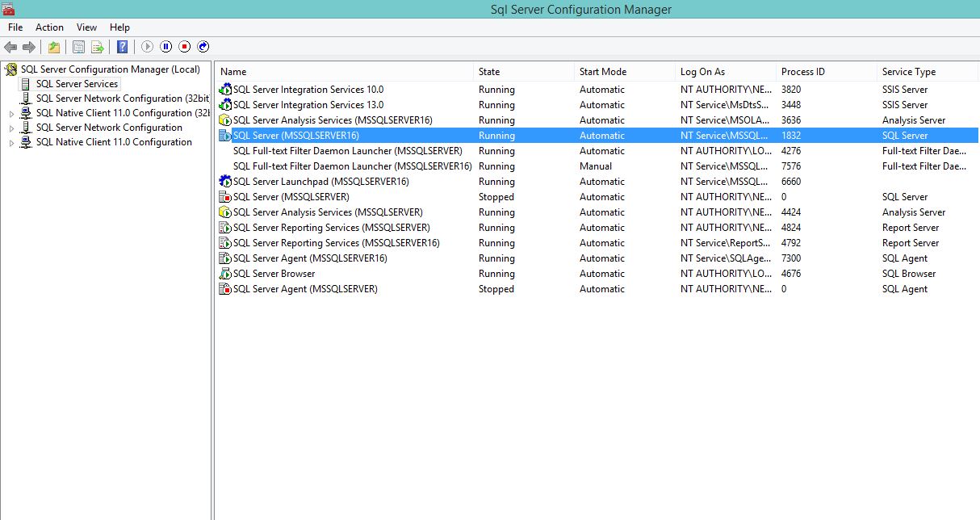The width and height of the screenshot is (980, 520).
Task: Open the File menu
Action: [15, 27]
